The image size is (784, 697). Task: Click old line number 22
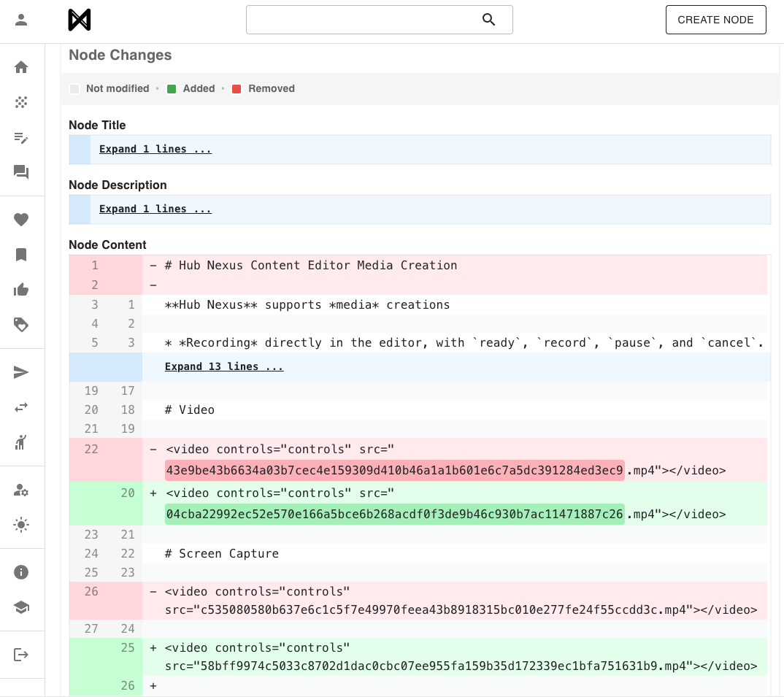click(x=91, y=449)
